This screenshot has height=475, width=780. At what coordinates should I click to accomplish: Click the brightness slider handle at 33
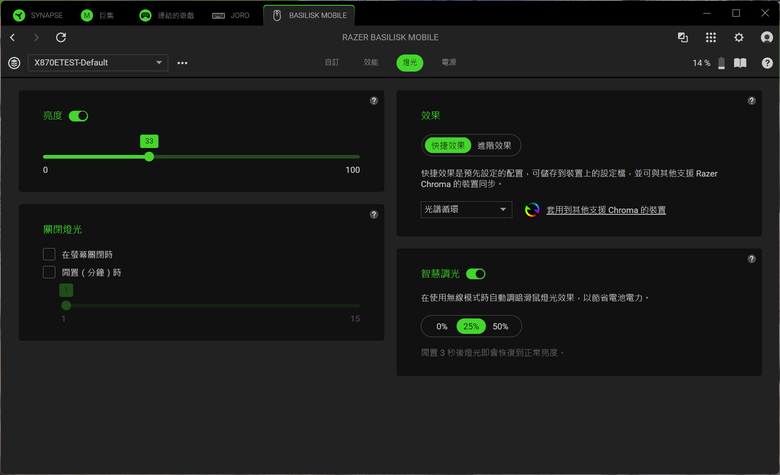149,157
